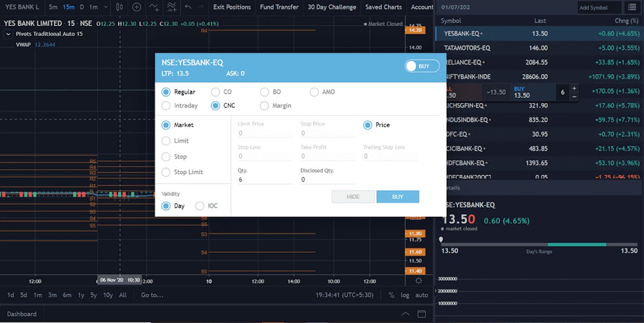Choose Margin product radio
This screenshot has width=644, height=323.
(x=264, y=106)
